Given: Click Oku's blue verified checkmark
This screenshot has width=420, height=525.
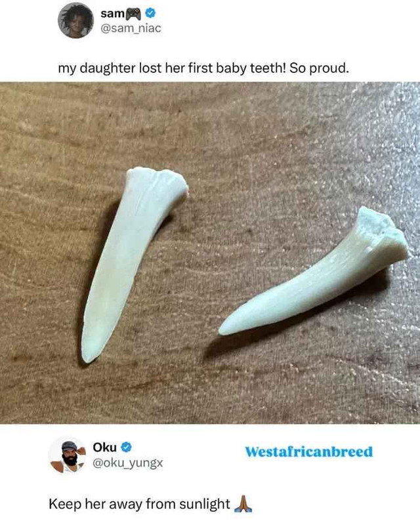Looking at the screenshot, I should [126, 448].
